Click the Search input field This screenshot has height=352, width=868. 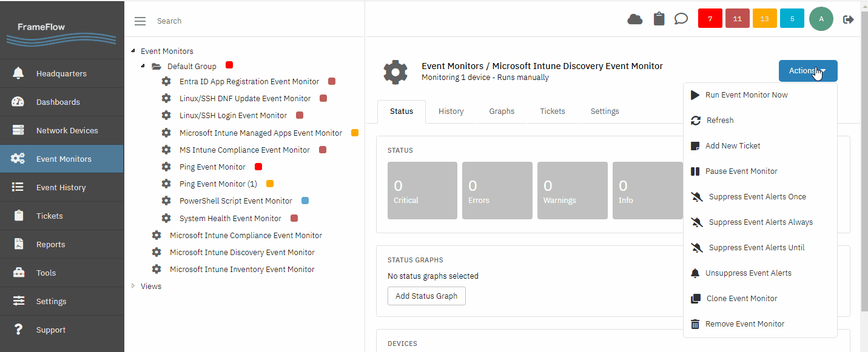coord(255,21)
